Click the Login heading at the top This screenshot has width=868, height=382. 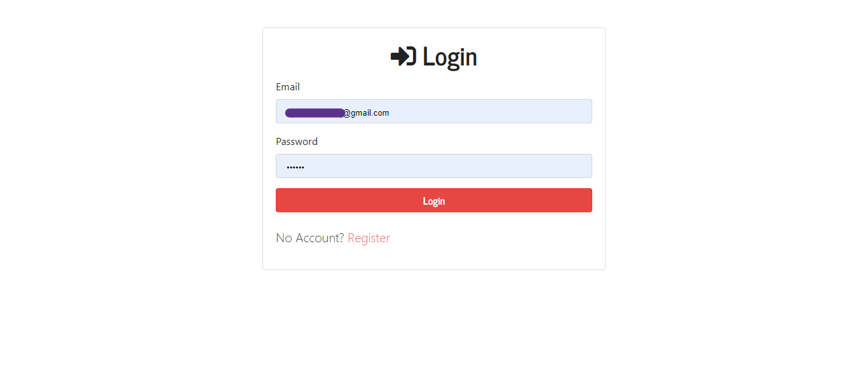(449, 57)
